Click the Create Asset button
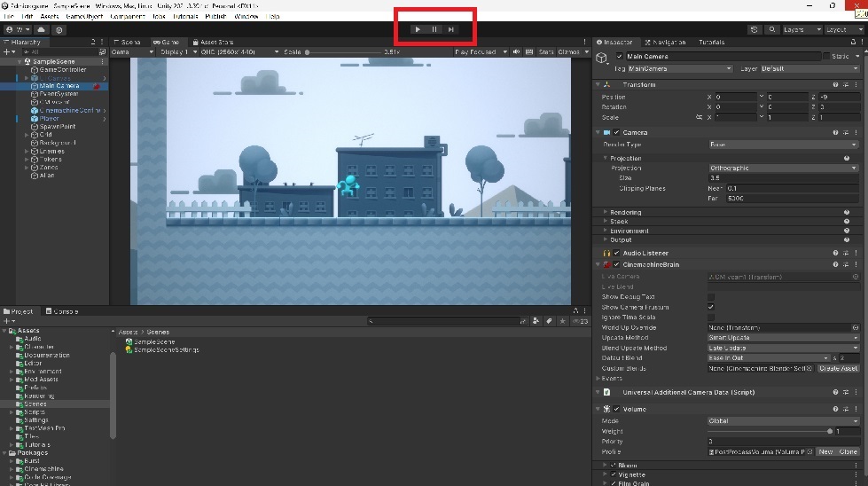Image resolution: width=868 pixels, height=486 pixels. (x=838, y=369)
